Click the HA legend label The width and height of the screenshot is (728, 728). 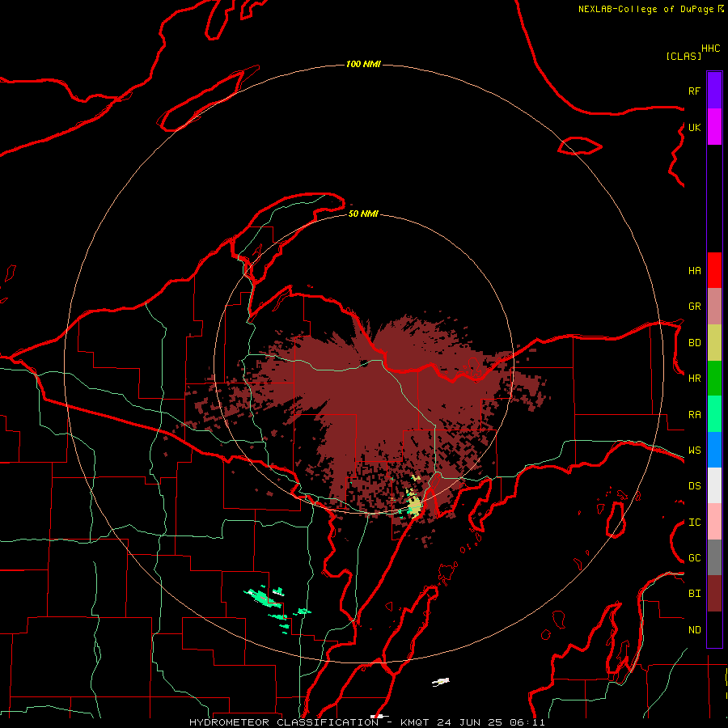coord(694,271)
